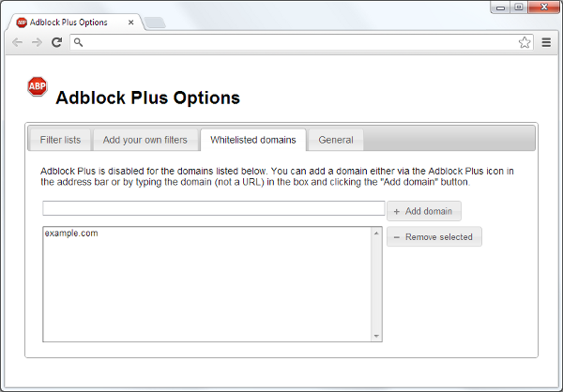Select example.com in the domain list
The width and height of the screenshot is (563, 392).
(x=71, y=234)
